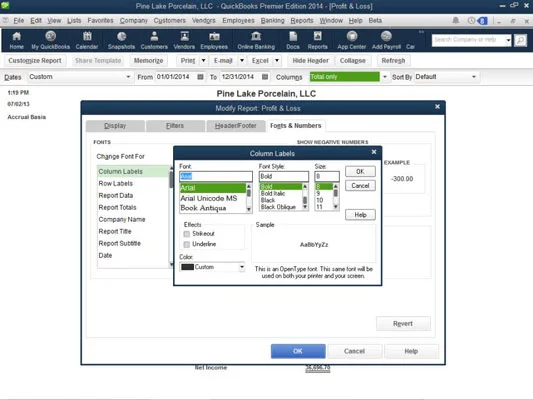Image resolution: width=533 pixels, height=400 pixels.
Task: Open the File menu
Action: pyautogui.click(x=19, y=21)
